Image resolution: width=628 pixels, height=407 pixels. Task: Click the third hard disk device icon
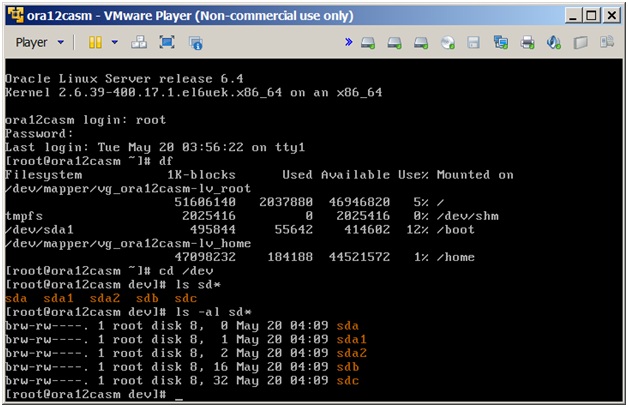(421, 42)
